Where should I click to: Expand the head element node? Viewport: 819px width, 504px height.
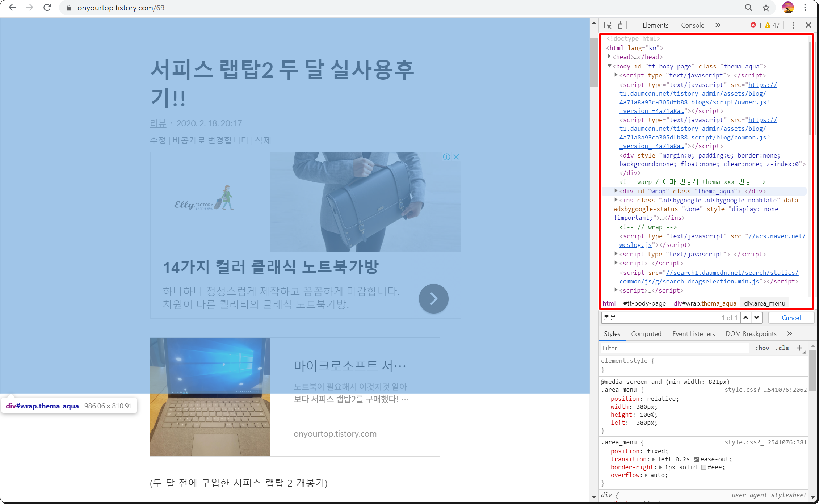(x=610, y=56)
